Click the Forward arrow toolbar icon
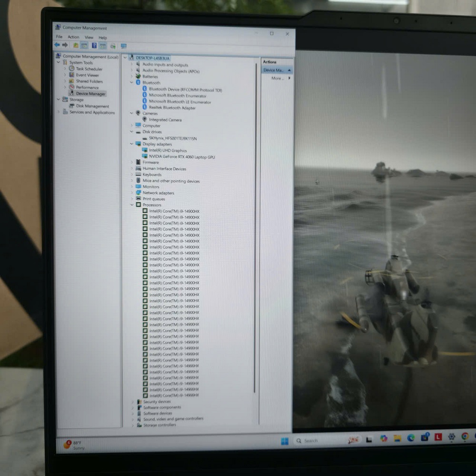This screenshot has width=476, height=476. pyautogui.click(x=65, y=45)
